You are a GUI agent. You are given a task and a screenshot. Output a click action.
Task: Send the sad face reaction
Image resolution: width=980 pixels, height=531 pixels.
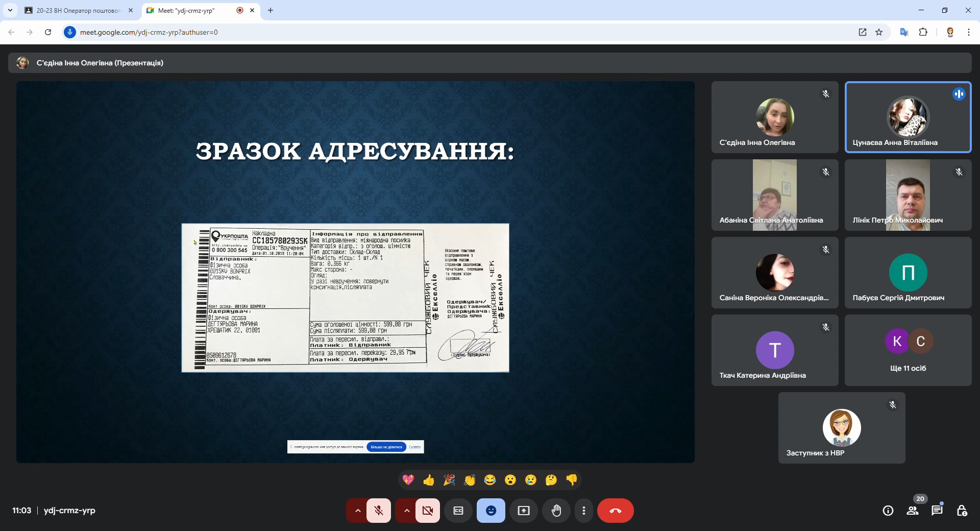(x=531, y=480)
